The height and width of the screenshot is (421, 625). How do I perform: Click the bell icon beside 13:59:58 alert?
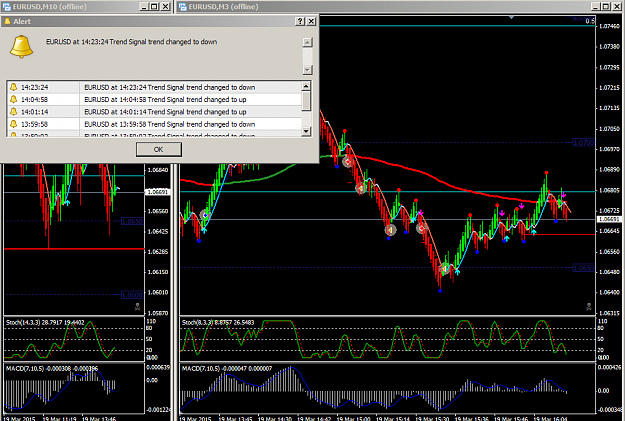point(14,124)
